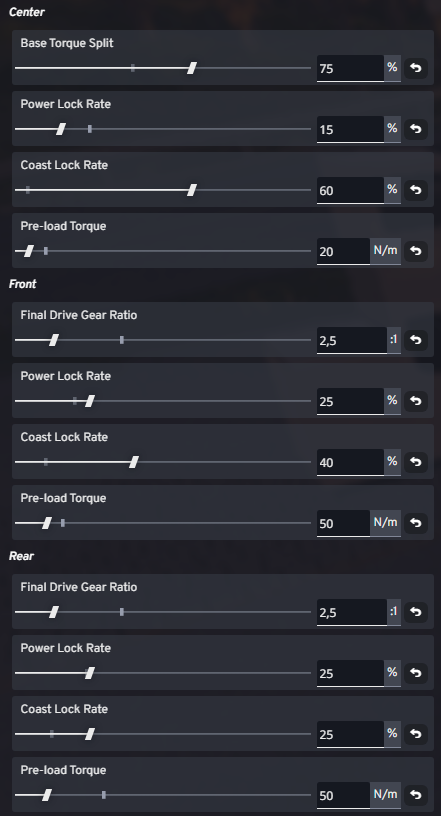This screenshot has height=816, width=441.
Task: Reset Front Coast Lock Rate value
Action: pyautogui.click(x=415, y=462)
